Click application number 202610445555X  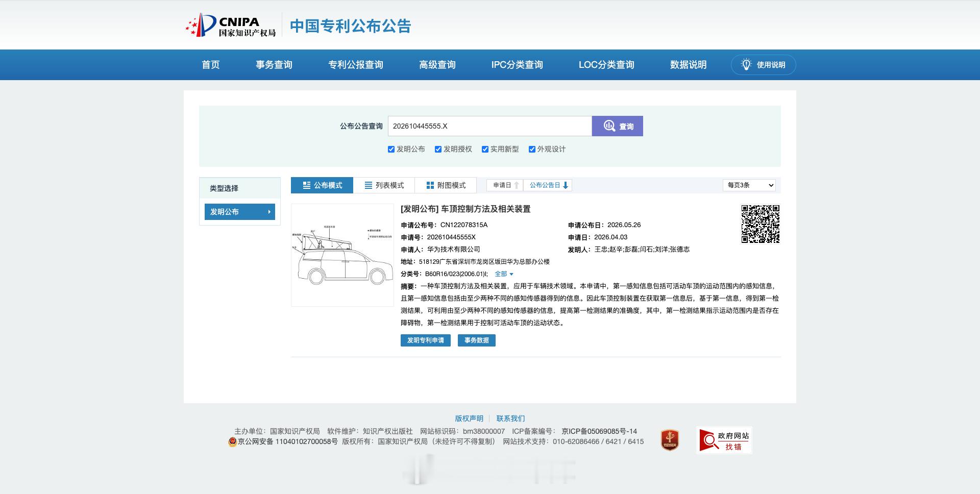(451, 237)
